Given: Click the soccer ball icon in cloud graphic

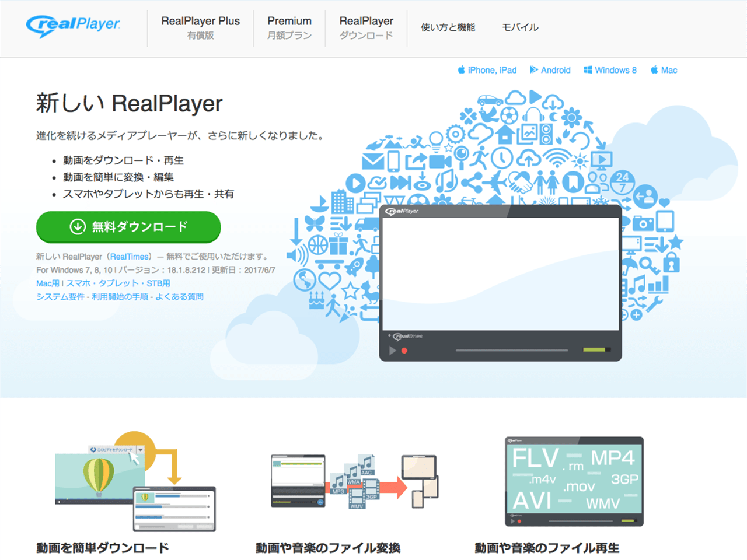Looking at the screenshot, I should (509, 116).
